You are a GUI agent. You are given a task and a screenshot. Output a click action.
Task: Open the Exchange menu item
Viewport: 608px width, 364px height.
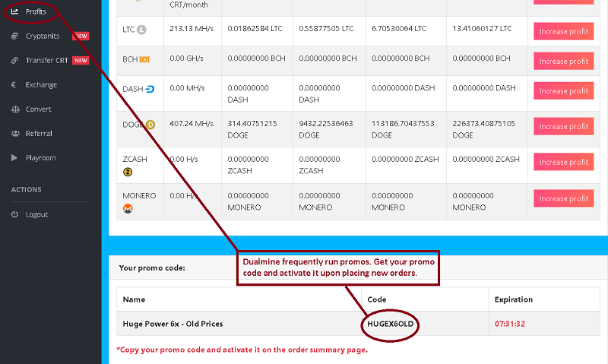coord(41,85)
